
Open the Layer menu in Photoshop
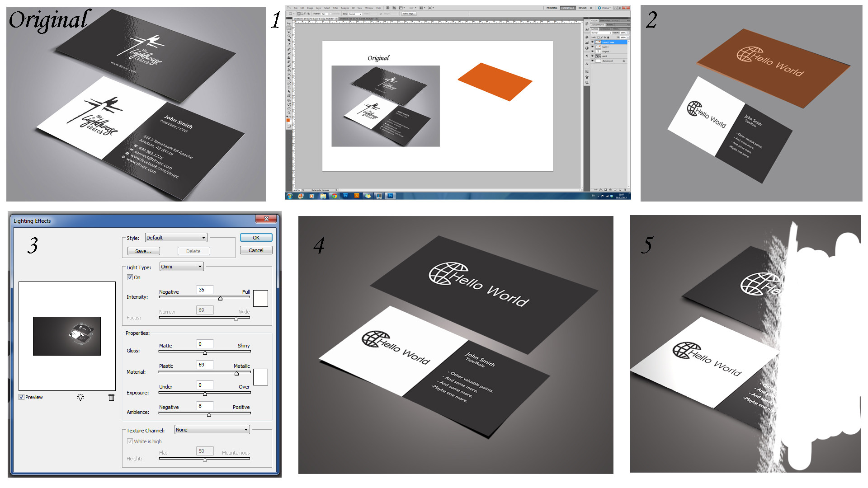[319, 8]
